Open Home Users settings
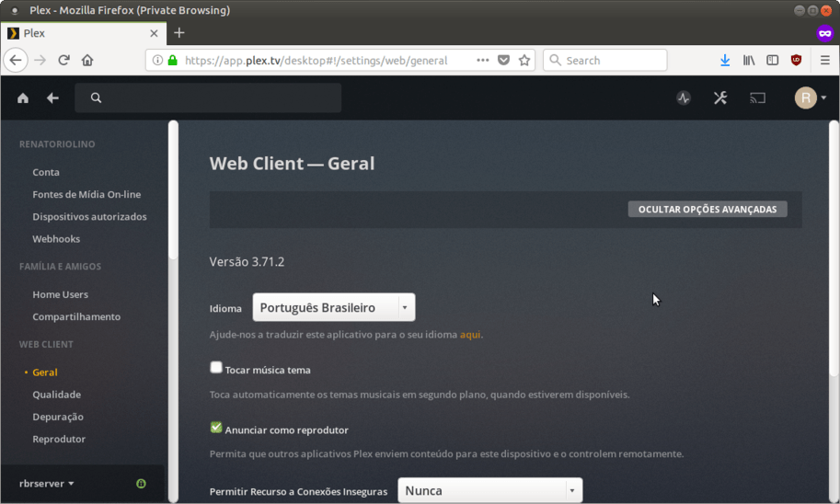The image size is (840, 504). pyautogui.click(x=60, y=294)
